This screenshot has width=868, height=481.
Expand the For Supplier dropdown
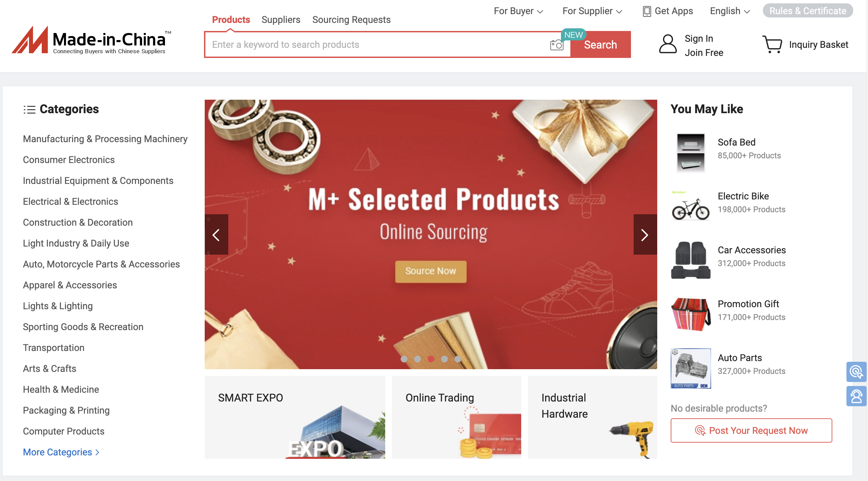point(592,11)
